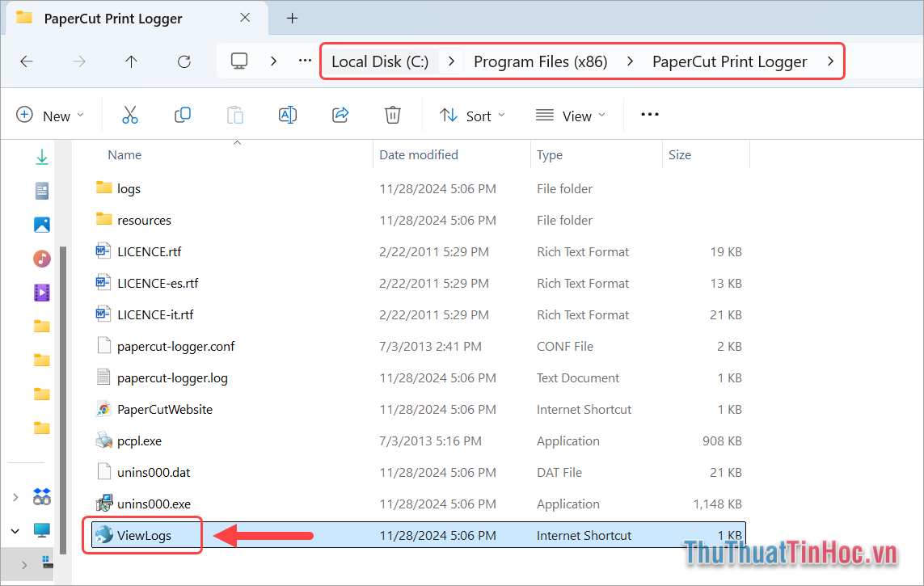924x586 pixels.
Task: Add a new Explorer tab
Action: [293, 19]
